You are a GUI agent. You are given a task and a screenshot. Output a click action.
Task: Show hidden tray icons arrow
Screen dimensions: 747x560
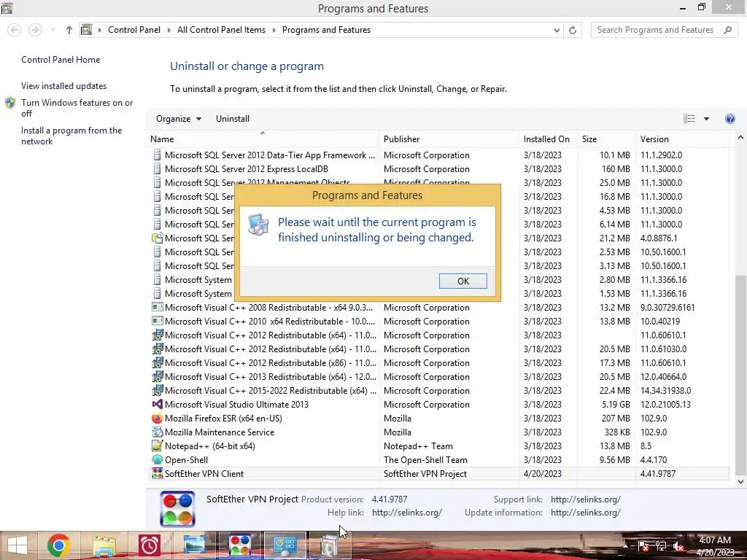point(625,545)
